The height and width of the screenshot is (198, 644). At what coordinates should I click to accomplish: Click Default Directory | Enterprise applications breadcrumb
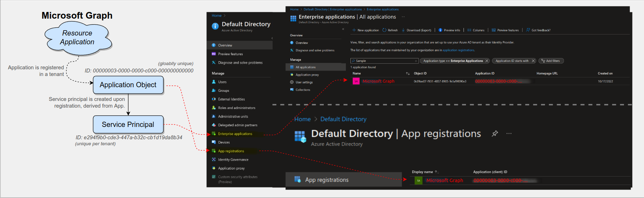[333, 9]
